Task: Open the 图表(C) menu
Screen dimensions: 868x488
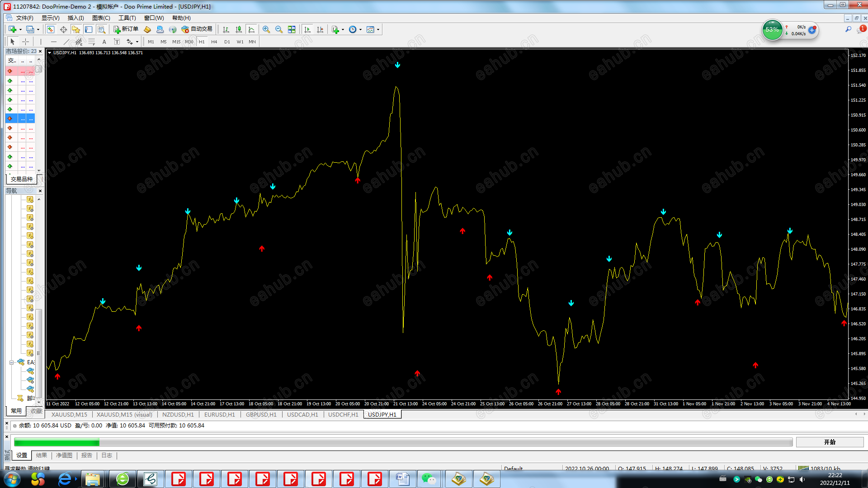Action: click(x=101, y=18)
